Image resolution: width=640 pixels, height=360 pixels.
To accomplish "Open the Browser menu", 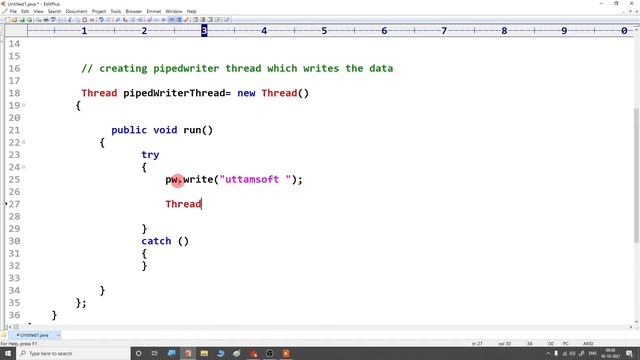I will tap(133, 11).
